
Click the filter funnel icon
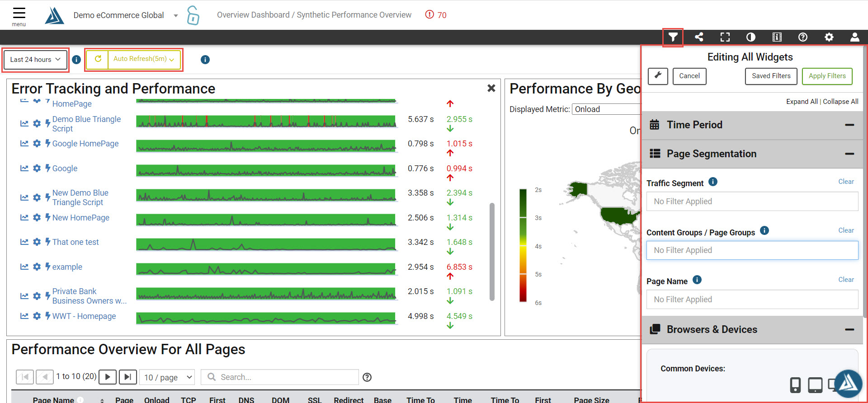tap(673, 37)
